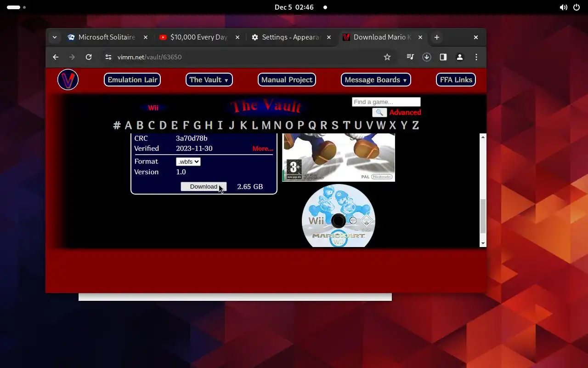Browse games starting with M

pyautogui.click(x=266, y=125)
